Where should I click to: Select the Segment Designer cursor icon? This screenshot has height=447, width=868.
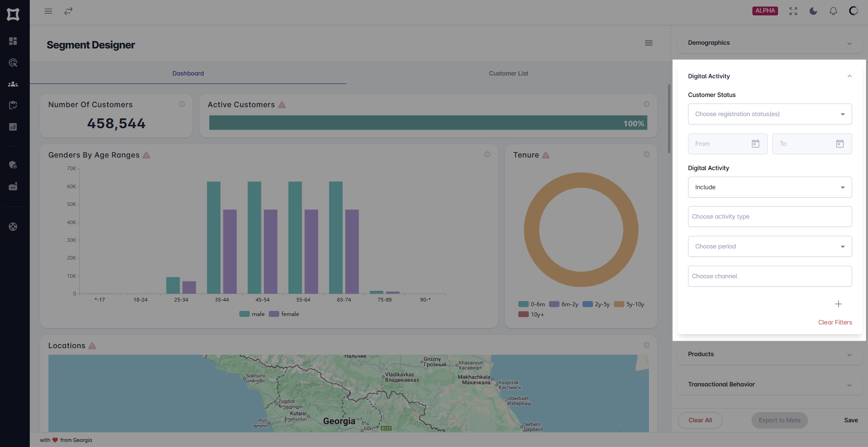pyautogui.click(x=13, y=62)
